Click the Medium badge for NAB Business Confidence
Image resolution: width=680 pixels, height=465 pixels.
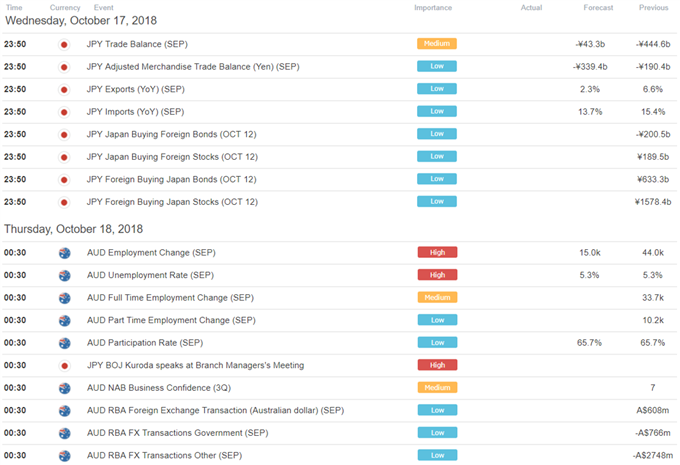pos(437,387)
